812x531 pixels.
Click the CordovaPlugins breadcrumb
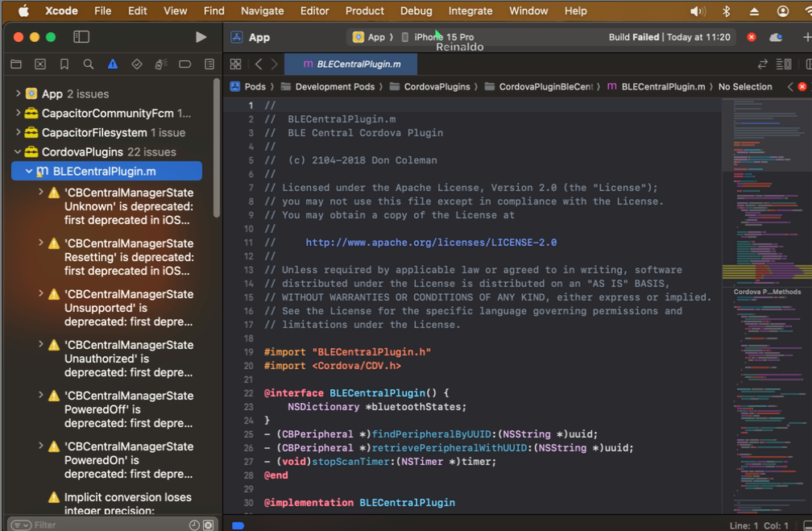[430, 86]
